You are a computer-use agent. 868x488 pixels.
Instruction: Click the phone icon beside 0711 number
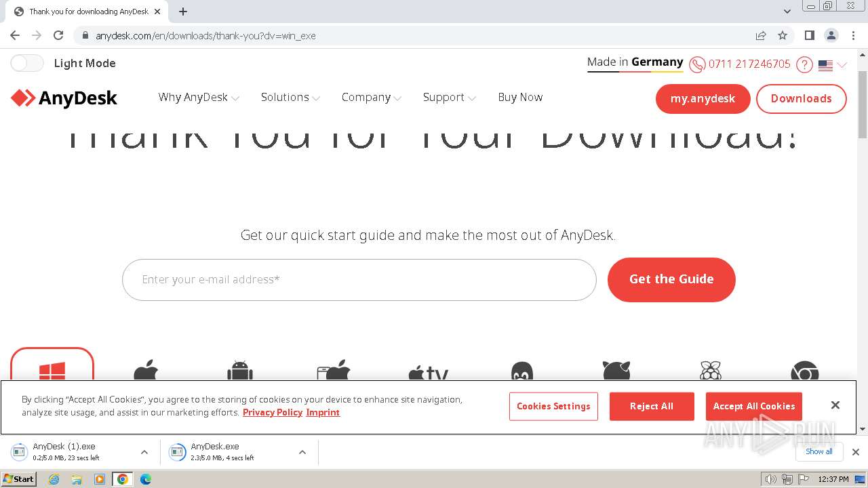click(x=697, y=64)
